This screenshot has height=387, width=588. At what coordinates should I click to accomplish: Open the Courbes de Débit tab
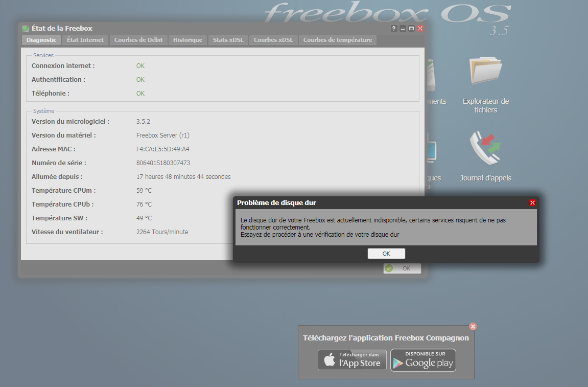click(x=138, y=40)
